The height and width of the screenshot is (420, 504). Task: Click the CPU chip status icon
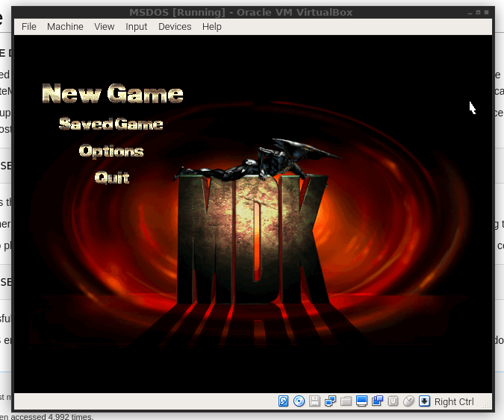(393, 401)
